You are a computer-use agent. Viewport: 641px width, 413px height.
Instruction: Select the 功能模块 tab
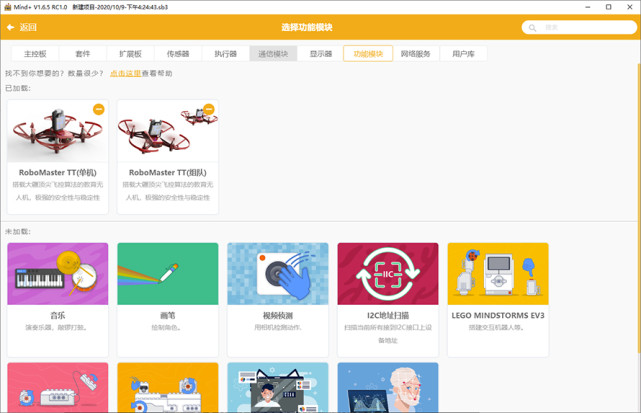tap(368, 54)
